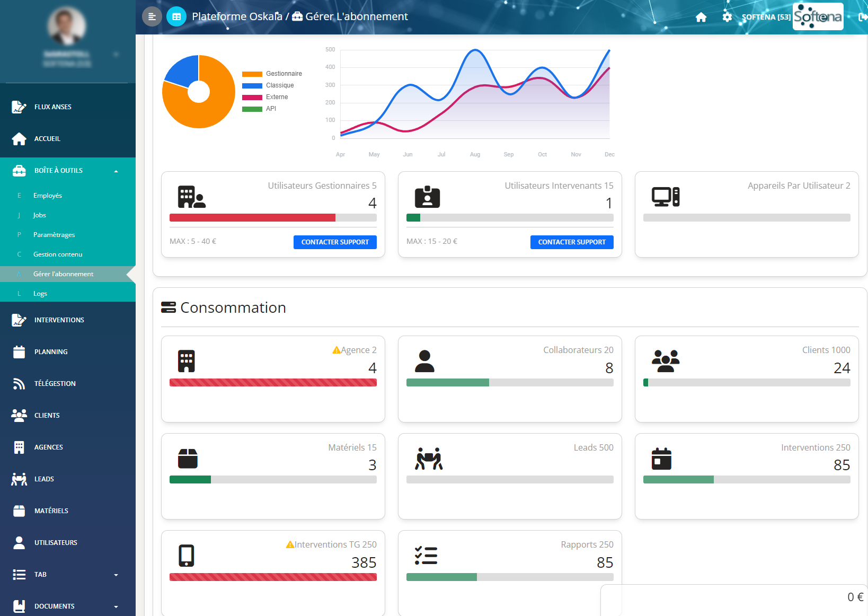868x616 pixels.
Task: Expand the TAB menu arrow
Action: pos(116,575)
